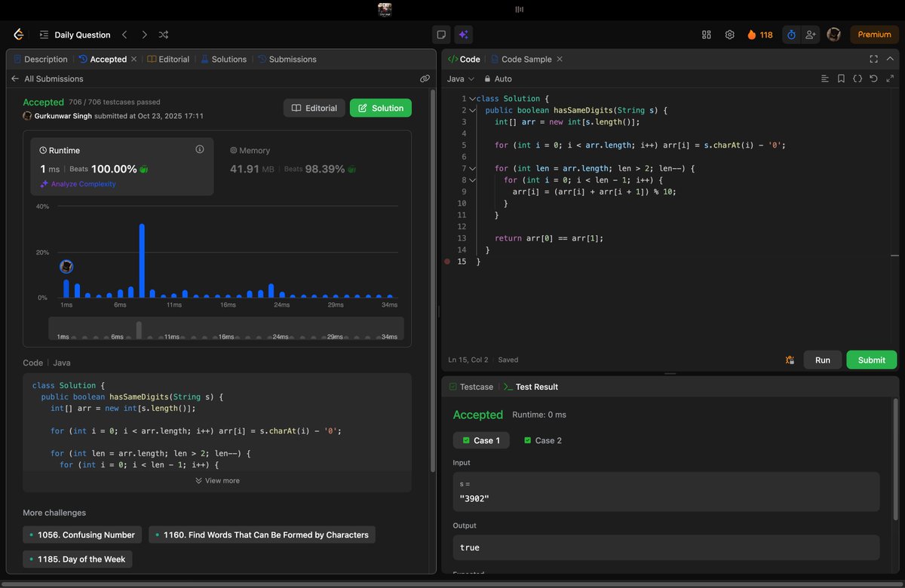The image size is (905, 588).
Task: Collapse fold arrow at line 8
Action: tap(472, 180)
